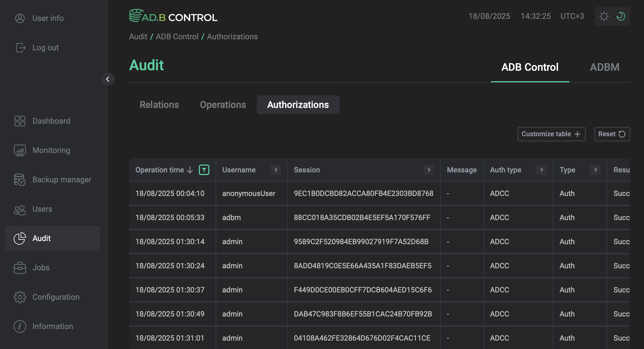Screen dimensions: 644x349
Task: Select the Monitoring sidebar icon
Action: point(20,150)
